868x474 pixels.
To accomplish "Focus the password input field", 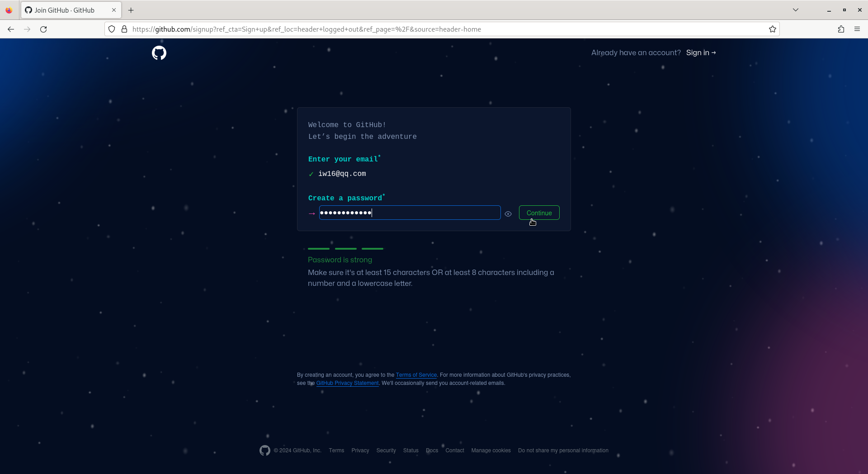I will [410, 213].
